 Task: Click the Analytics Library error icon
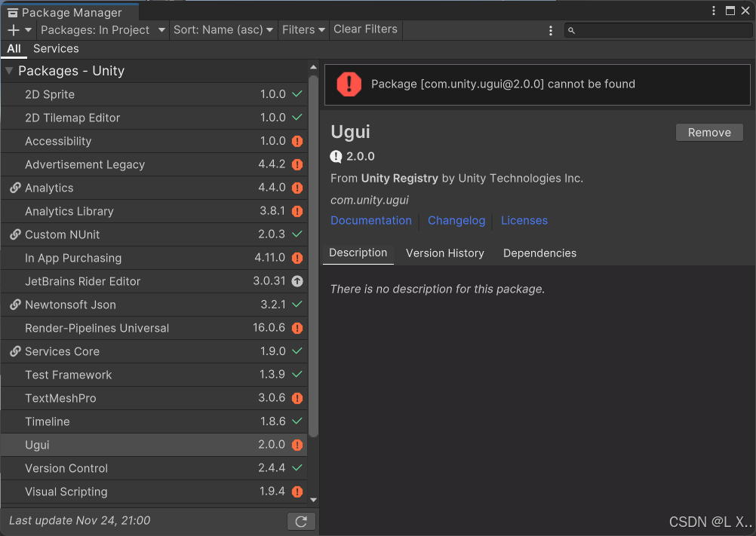point(297,211)
